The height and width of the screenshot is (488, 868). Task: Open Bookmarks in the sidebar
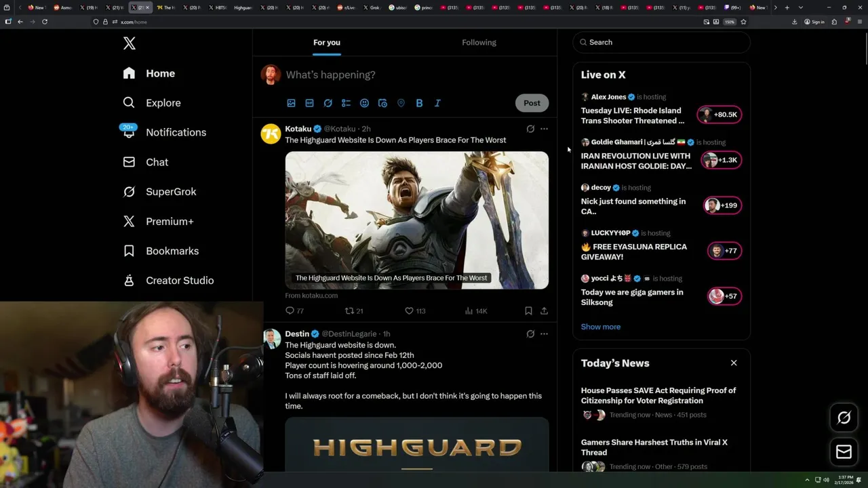[x=161, y=251]
